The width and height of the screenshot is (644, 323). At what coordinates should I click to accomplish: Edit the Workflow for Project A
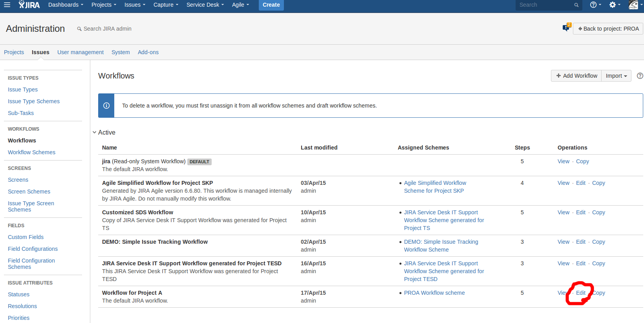click(x=581, y=293)
